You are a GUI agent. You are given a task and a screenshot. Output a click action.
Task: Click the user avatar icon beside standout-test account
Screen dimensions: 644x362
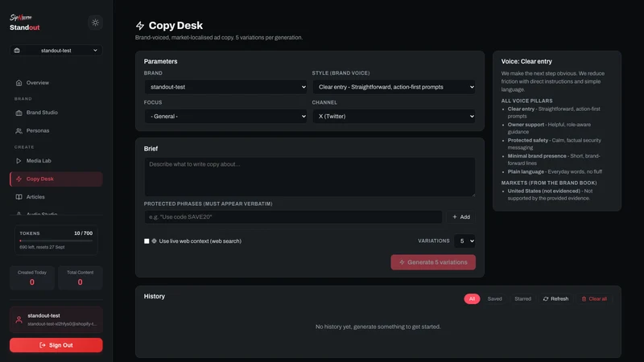19,319
